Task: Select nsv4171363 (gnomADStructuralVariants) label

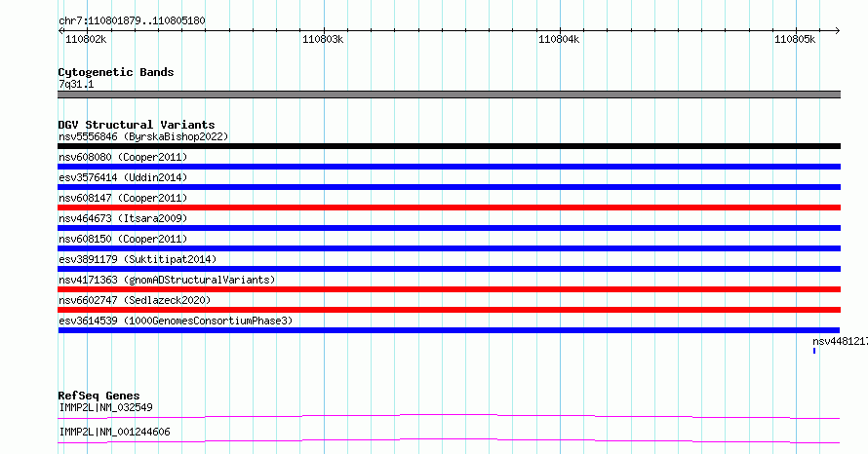Action: pyautogui.click(x=167, y=280)
